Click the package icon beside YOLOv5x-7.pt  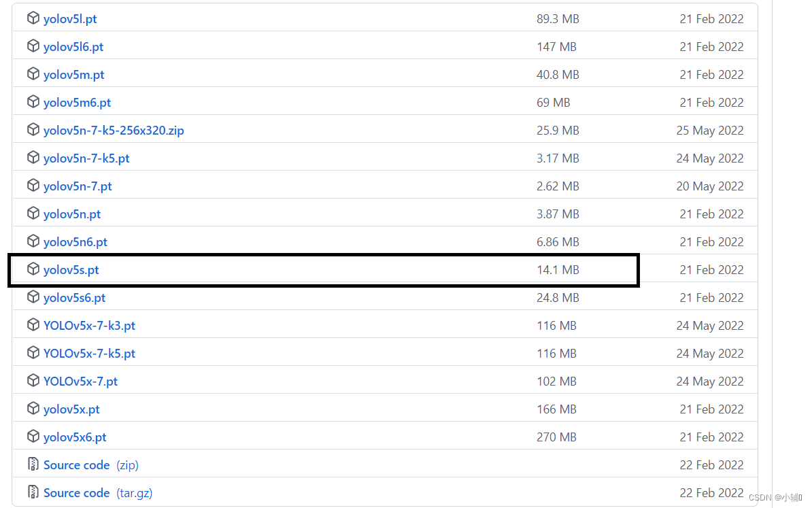(33, 381)
